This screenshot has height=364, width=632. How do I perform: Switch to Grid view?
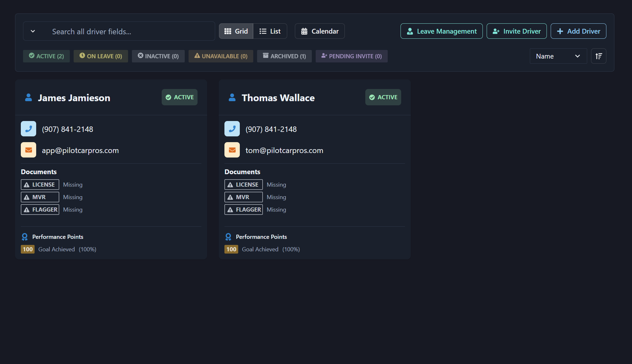pyautogui.click(x=236, y=31)
